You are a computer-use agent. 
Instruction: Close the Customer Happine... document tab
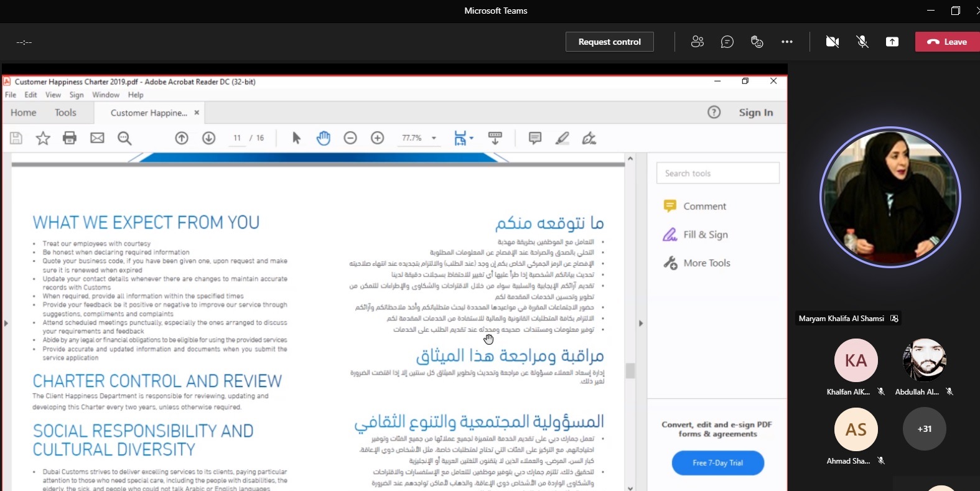[197, 113]
